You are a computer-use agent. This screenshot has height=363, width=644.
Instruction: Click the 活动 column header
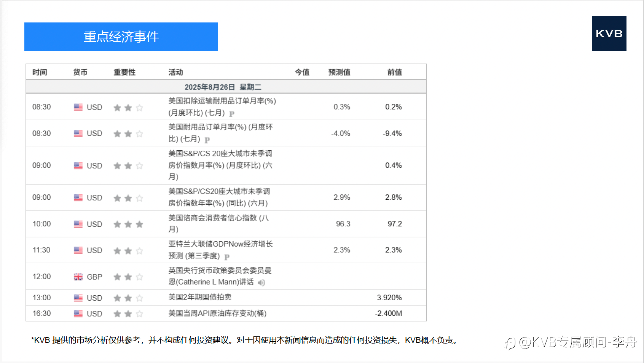pos(176,72)
